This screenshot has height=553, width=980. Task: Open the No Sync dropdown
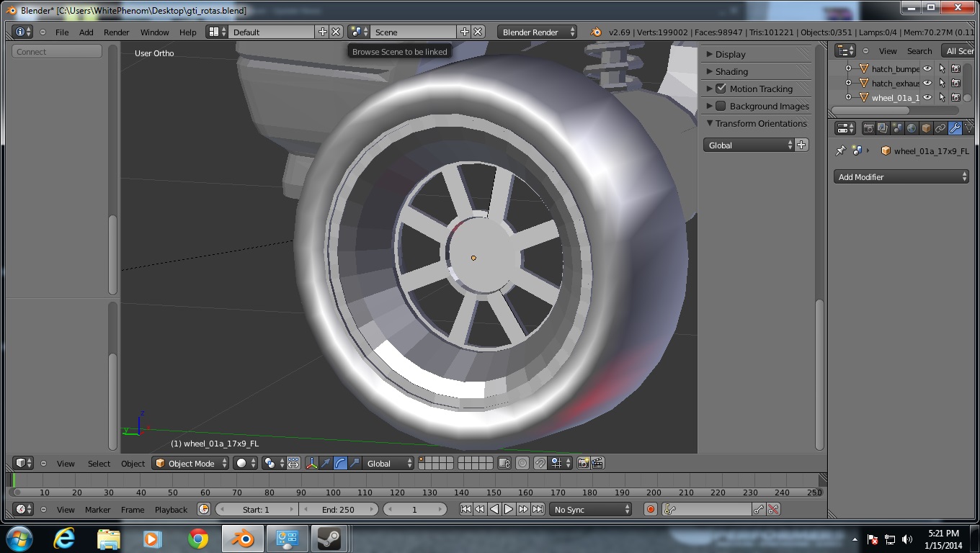pyautogui.click(x=590, y=509)
